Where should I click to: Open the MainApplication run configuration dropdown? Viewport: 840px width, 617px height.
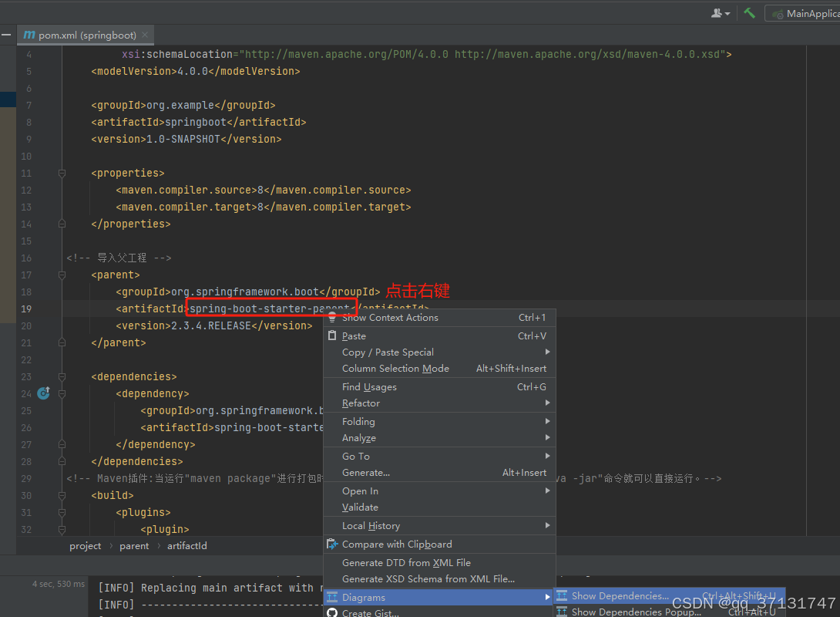[x=817, y=12]
